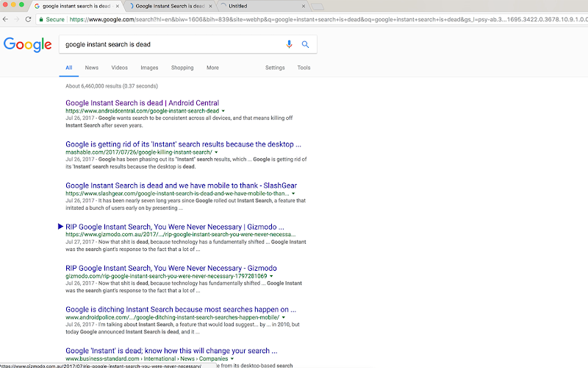588x368 pixels.
Task: Click the blue magnifying glass search icon
Action: [305, 44]
